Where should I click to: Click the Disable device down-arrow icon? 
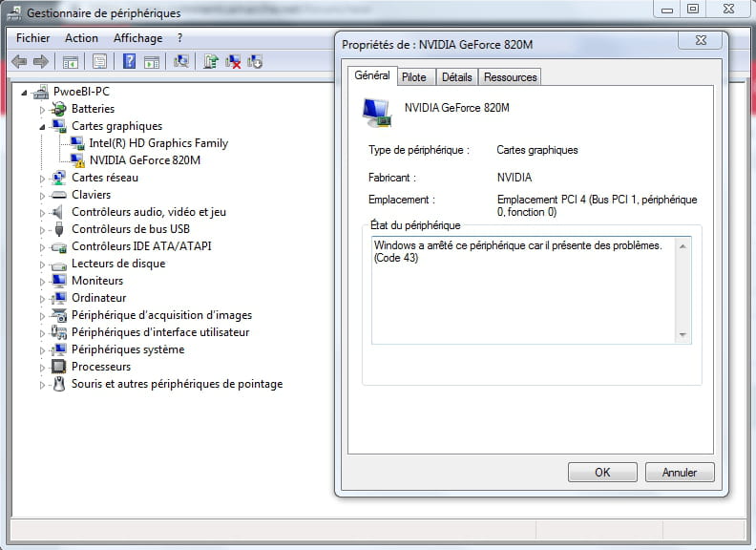click(255, 62)
